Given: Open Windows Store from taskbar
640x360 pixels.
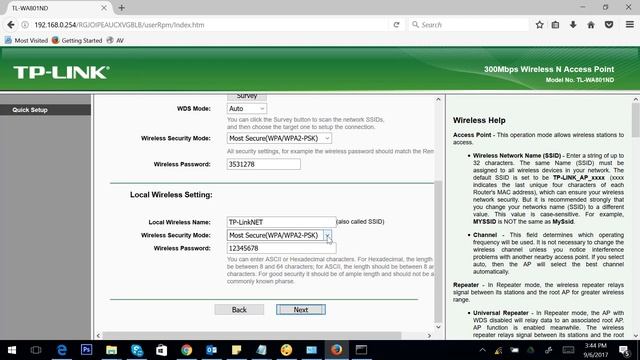Looking at the screenshot, I should (x=161, y=350).
